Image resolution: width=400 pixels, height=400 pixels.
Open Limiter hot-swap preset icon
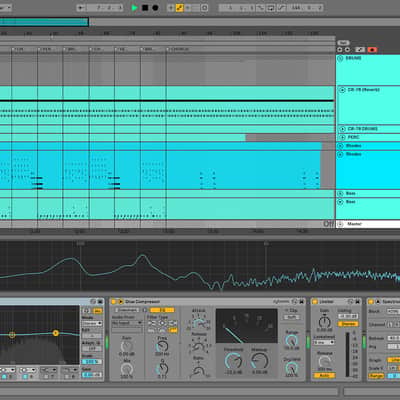[350, 302]
